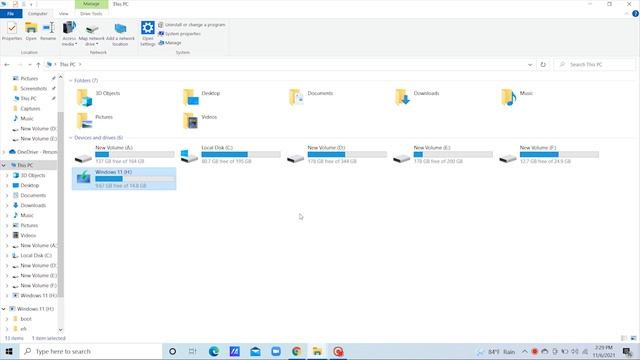This screenshot has height=360, width=640.
Task: Select New Volume (F:) drive
Action: pyautogui.click(x=549, y=154)
